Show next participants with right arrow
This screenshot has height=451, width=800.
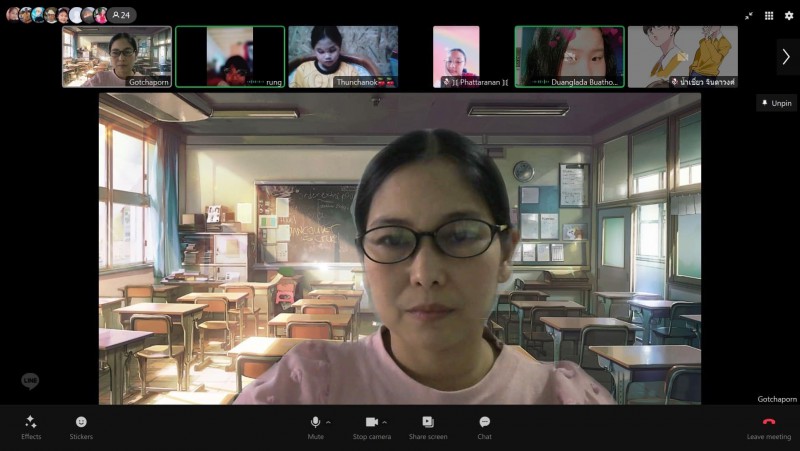click(786, 57)
